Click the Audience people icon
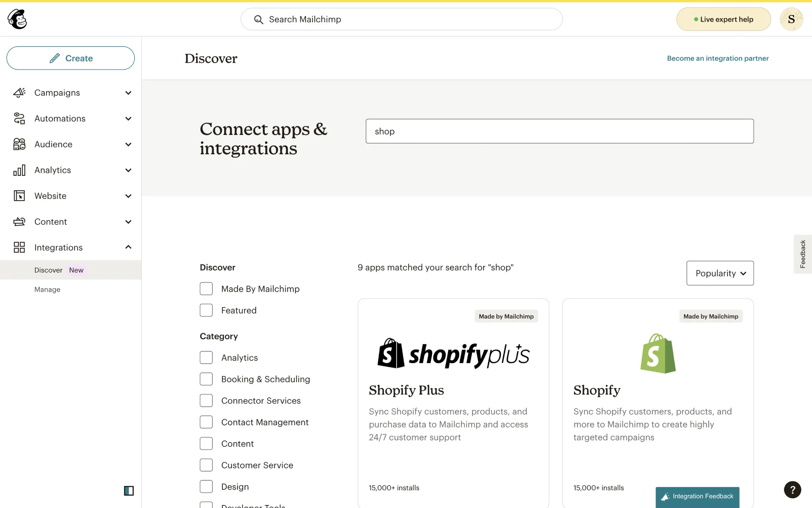 tap(19, 144)
